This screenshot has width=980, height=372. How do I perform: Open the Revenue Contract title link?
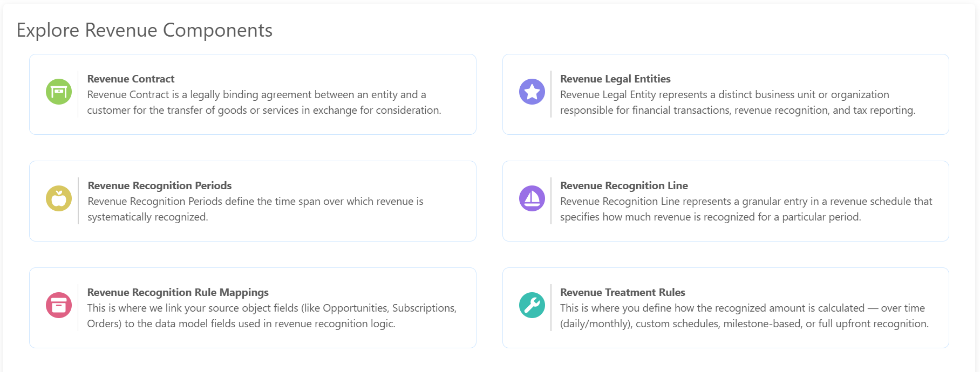(131, 79)
